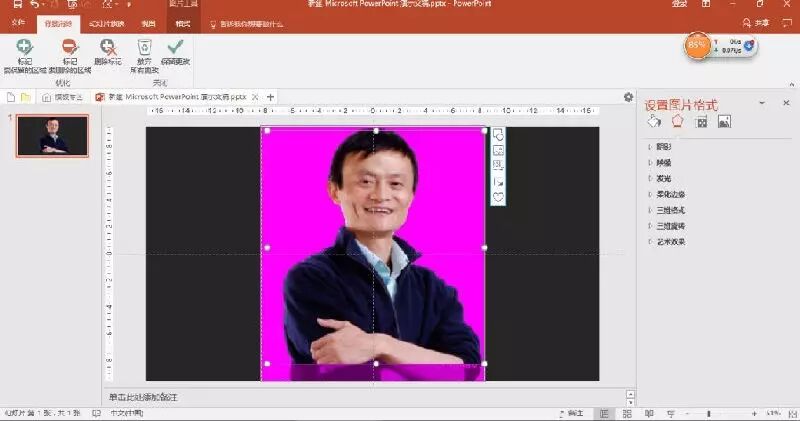Image resolution: width=800 pixels, height=421 pixels.
Task: Click heart icon in picture floating toolbar
Action: pyautogui.click(x=498, y=197)
